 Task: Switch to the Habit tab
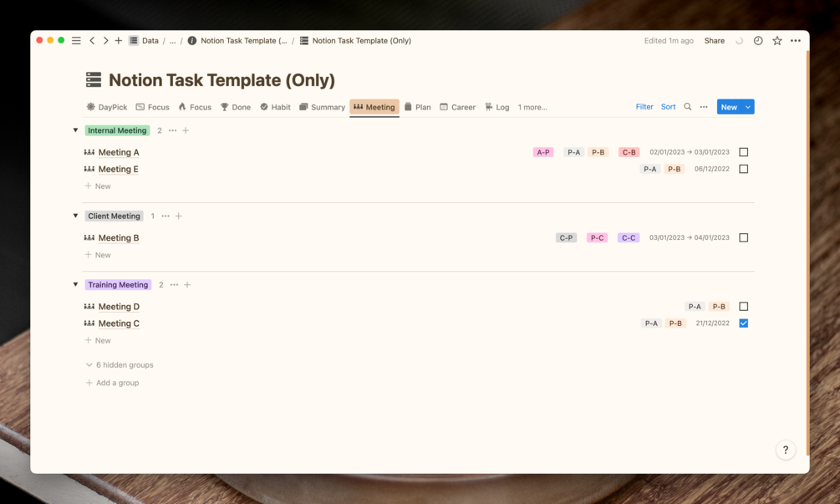pyautogui.click(x=275, y=107)
